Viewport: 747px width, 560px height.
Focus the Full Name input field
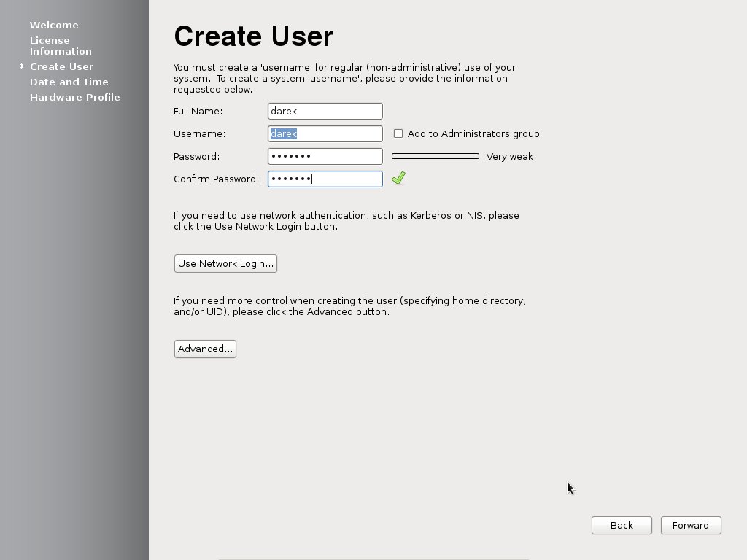tap(325, 111)
